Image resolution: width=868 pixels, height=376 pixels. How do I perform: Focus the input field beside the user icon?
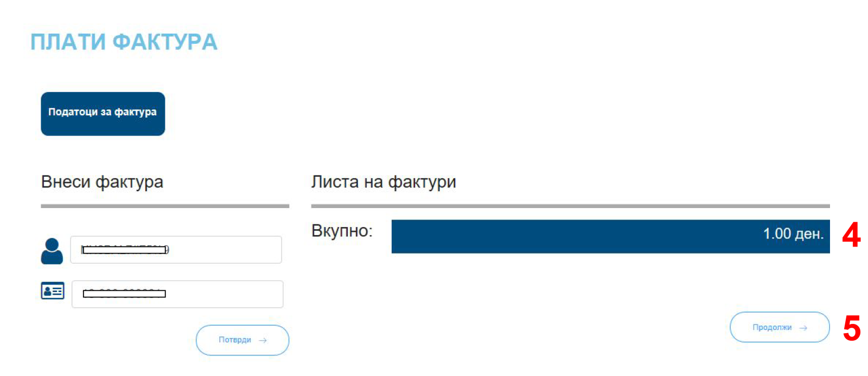(x=176, y=250)
